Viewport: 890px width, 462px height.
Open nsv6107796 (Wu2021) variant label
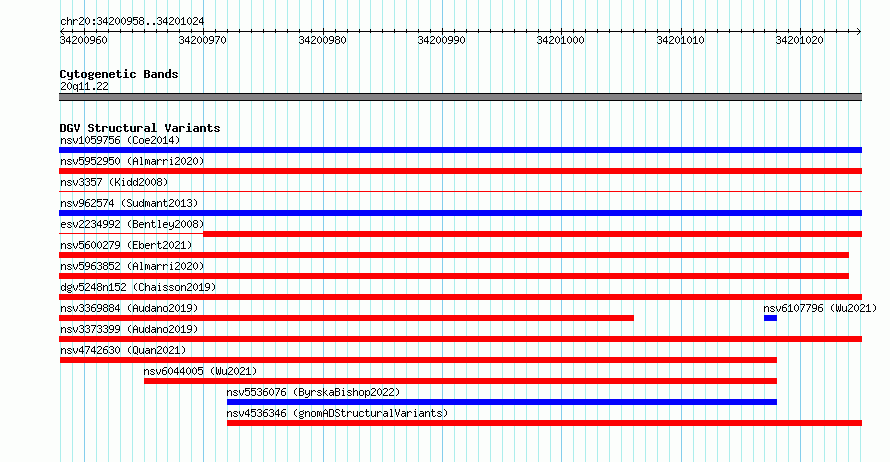[820, 308]
